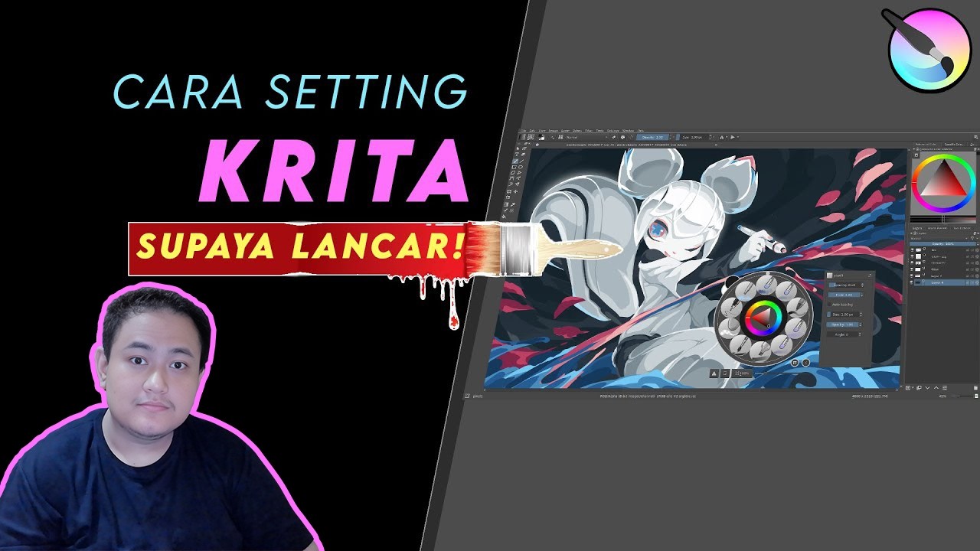Click the horizontal mirror tool icon

point(721,137)
